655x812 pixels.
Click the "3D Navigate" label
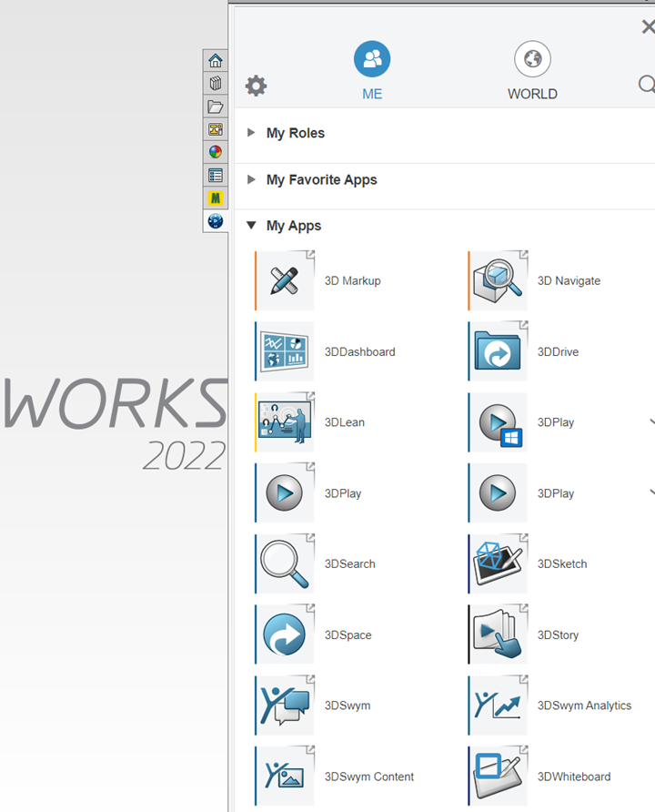point(569,281)
